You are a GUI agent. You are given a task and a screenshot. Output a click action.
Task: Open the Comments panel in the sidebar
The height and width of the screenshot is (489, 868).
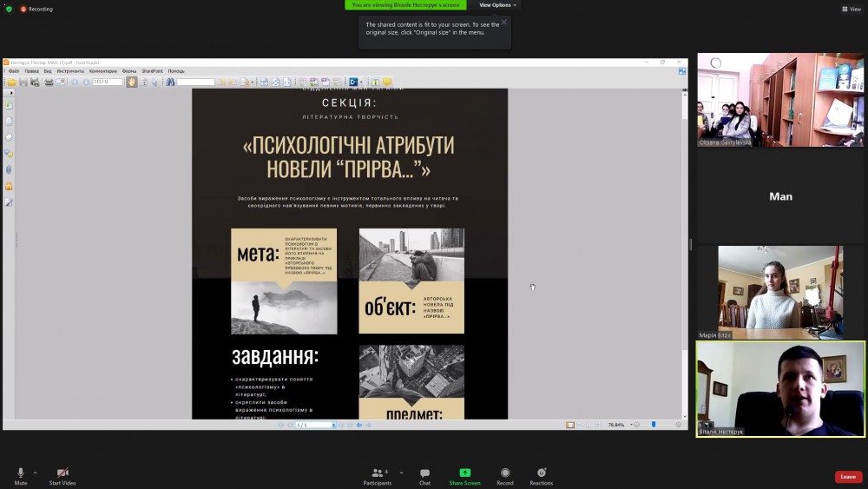coord(9,154)
